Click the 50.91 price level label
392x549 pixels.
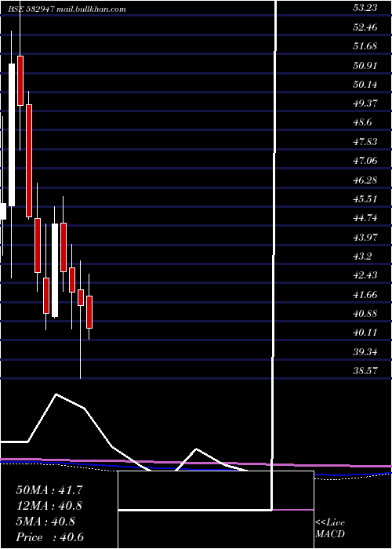click(x=365, y=65)
